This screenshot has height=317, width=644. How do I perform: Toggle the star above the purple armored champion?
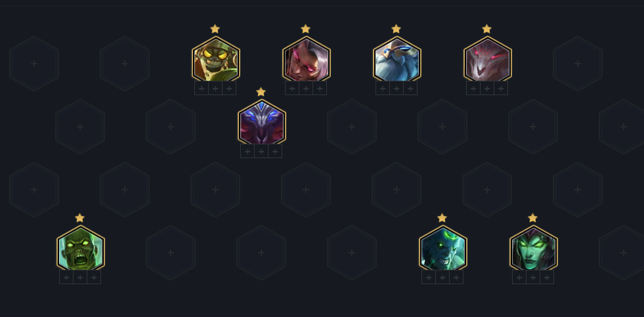[x=261, y=92]
